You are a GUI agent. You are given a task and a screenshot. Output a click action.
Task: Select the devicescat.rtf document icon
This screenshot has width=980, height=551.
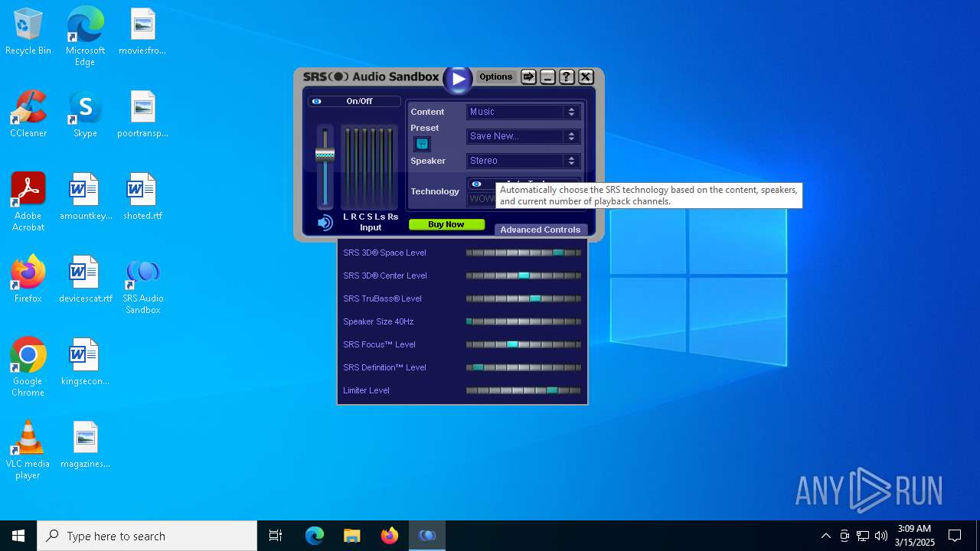(85, 280)
